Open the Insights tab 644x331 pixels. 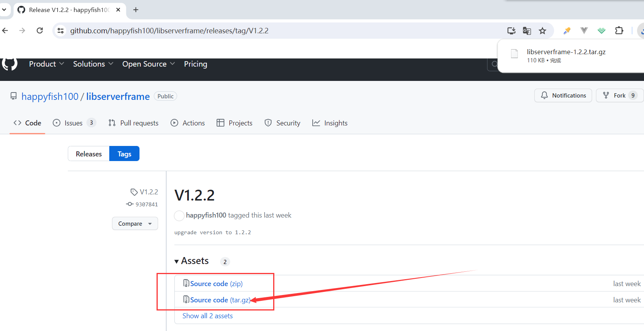point(330,123)
